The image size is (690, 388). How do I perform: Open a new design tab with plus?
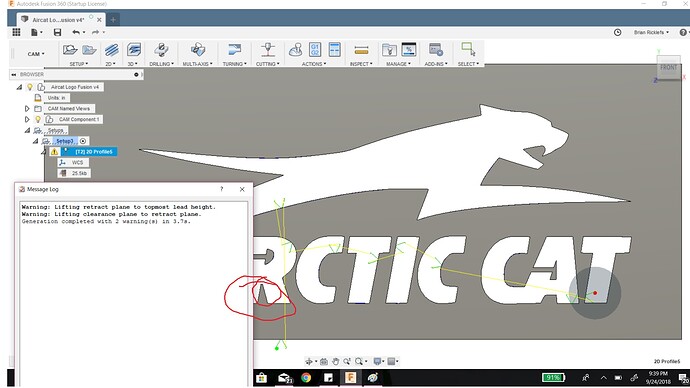(113, 20)
